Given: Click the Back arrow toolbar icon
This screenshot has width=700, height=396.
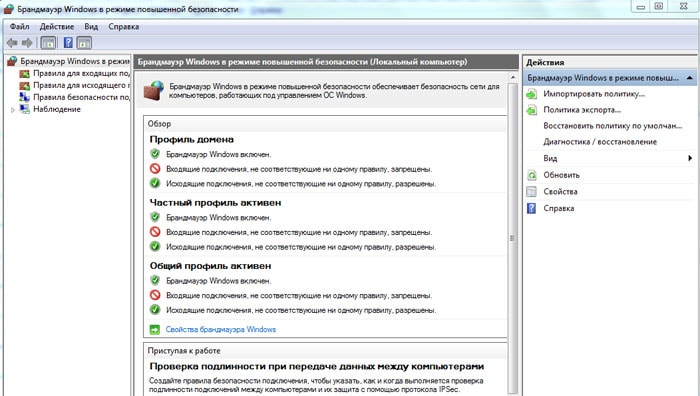Looking at the screenshot, I should click(12, 43).
